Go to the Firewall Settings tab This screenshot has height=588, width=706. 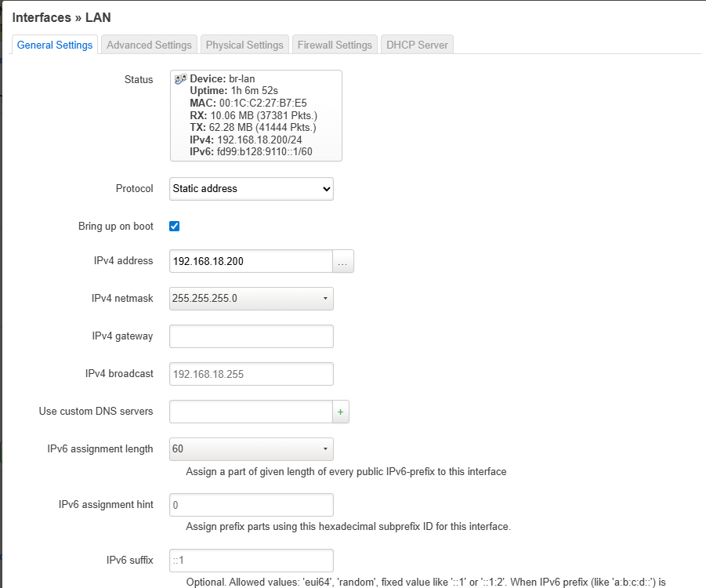coord(335,45)
